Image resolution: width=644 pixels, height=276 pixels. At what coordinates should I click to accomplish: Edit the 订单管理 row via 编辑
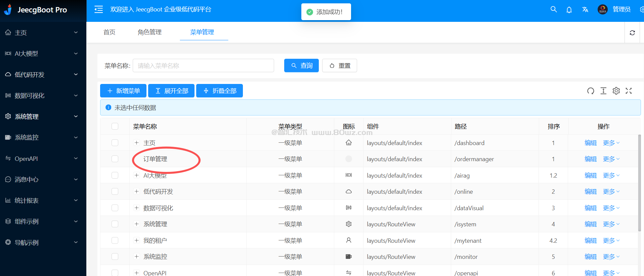(x=590, y=159)
